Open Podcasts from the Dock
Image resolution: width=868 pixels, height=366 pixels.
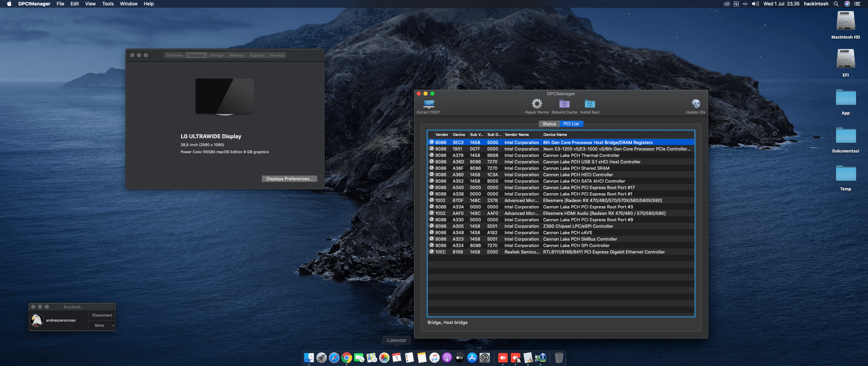447,358
